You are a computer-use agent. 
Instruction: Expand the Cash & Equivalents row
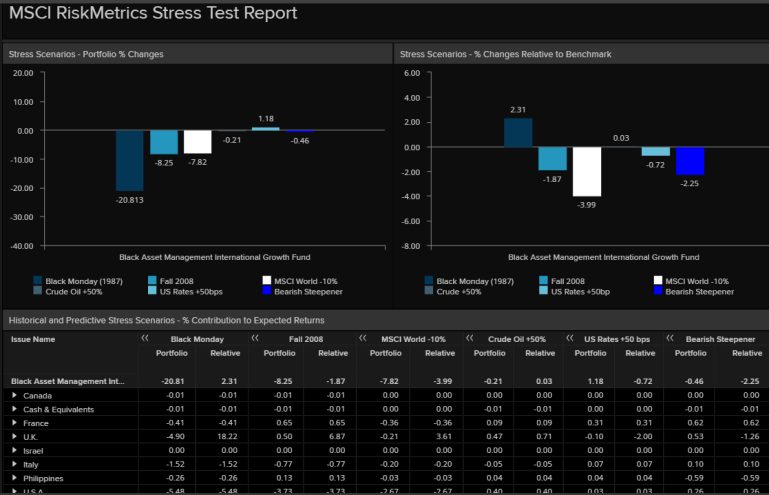(x=14, y=409)
